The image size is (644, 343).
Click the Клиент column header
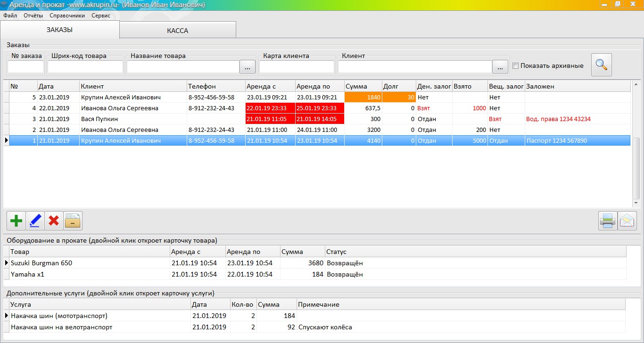click(132, 87)
